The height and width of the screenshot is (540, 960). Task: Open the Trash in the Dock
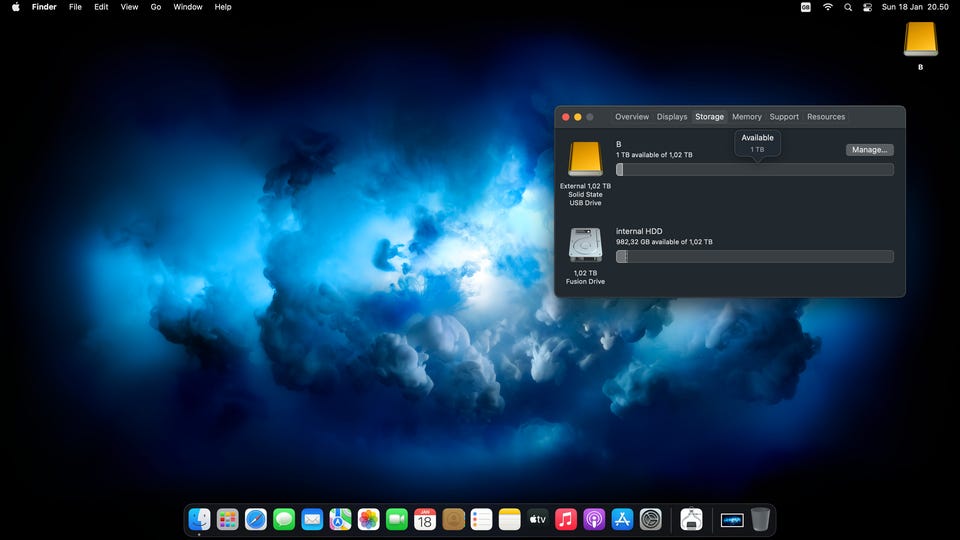click(760, 519)
